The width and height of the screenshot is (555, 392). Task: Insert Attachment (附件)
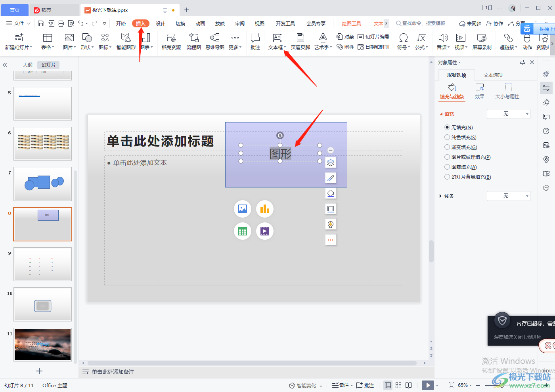tap(345, 47)
